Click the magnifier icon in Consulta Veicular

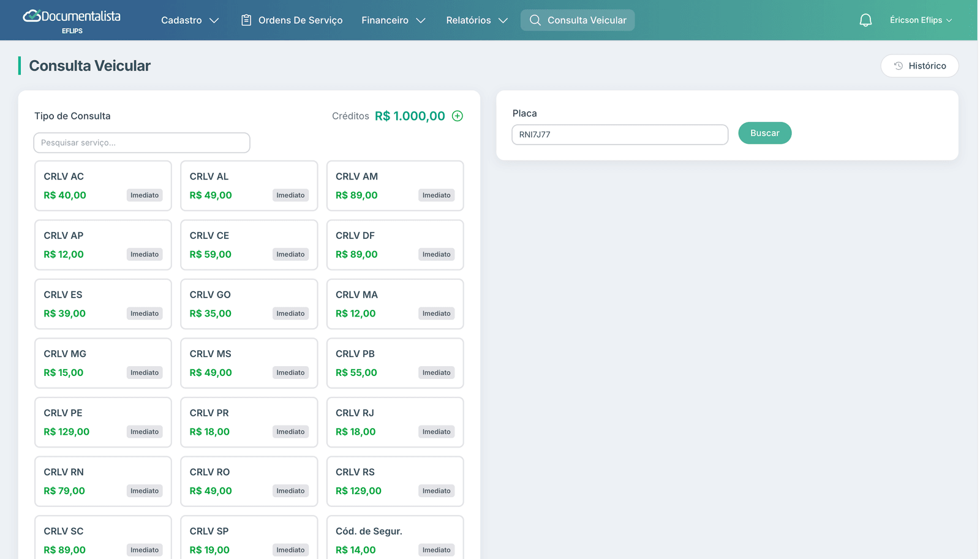tap(535, 20)
